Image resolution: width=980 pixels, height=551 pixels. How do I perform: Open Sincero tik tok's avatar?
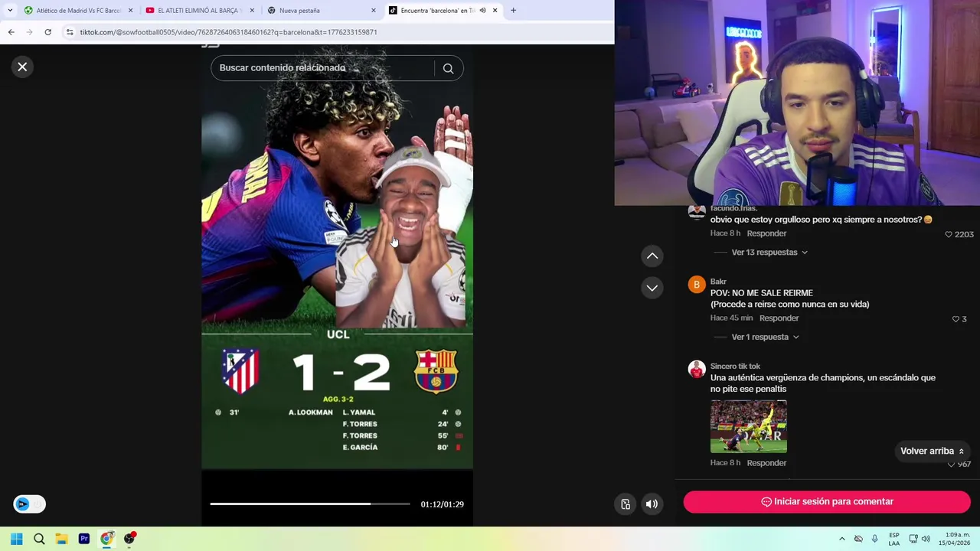click(696, 370)
